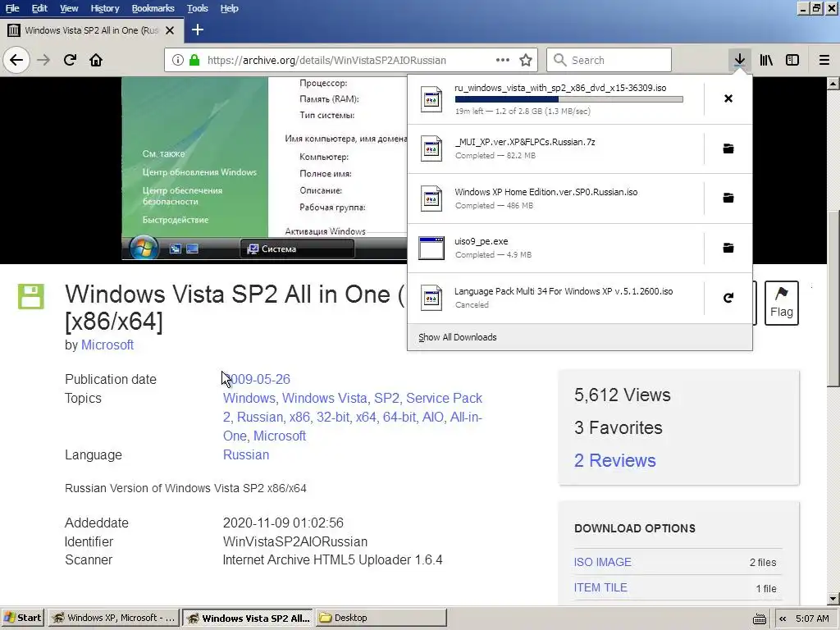Click the Service Pack topic link
Image resolution: width=840 pixels, height=630 pixels.
click(x=444, y=398)
